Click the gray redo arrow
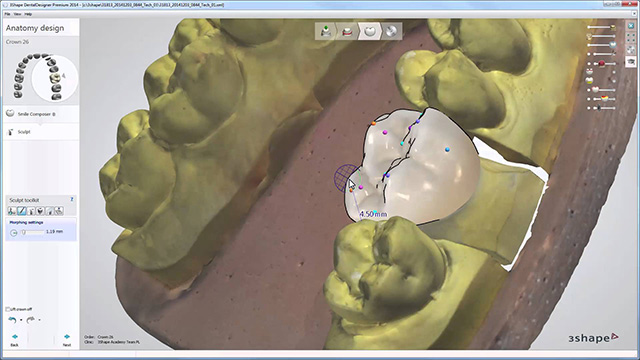 (x=30, y=320)
